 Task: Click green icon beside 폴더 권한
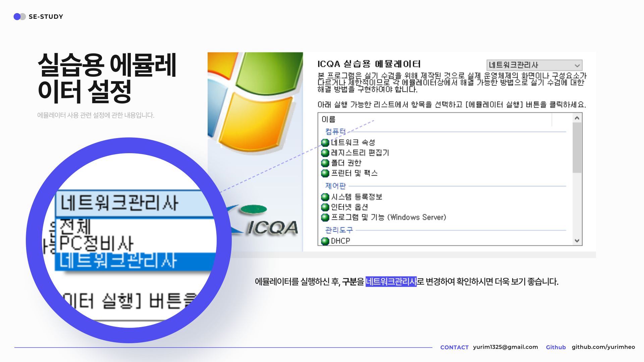(x=325, y=163)
